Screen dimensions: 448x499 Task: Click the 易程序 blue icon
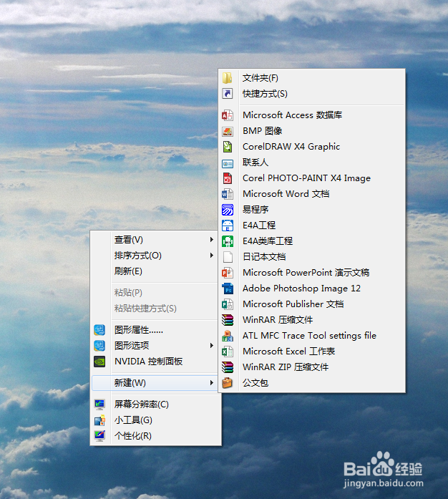click(x=227, y=210)
